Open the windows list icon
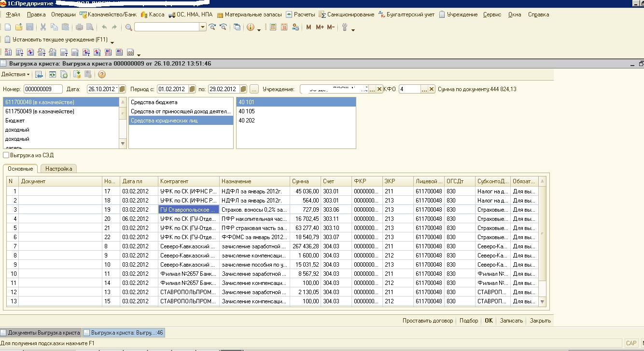The height and width of the screenshot is (351, 644). tap(237, 27)
